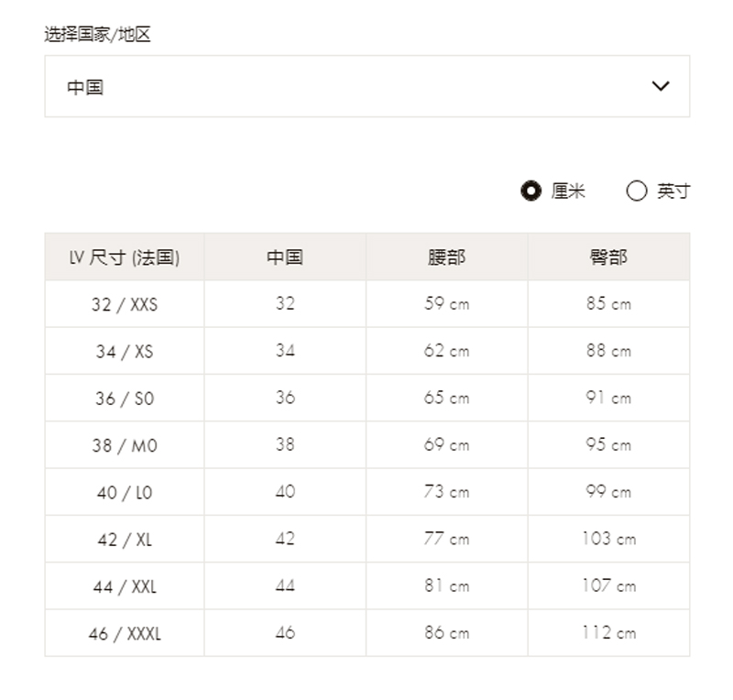
Task: Click the 选择国家/地区 label
Action: pos(97,35)
